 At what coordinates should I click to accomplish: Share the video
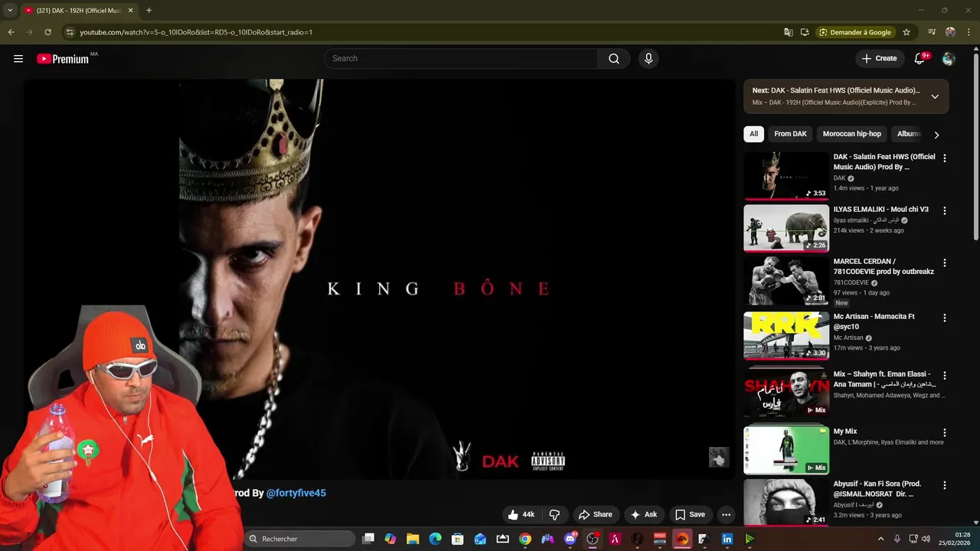pyautogui.click(x=596, y=514)
